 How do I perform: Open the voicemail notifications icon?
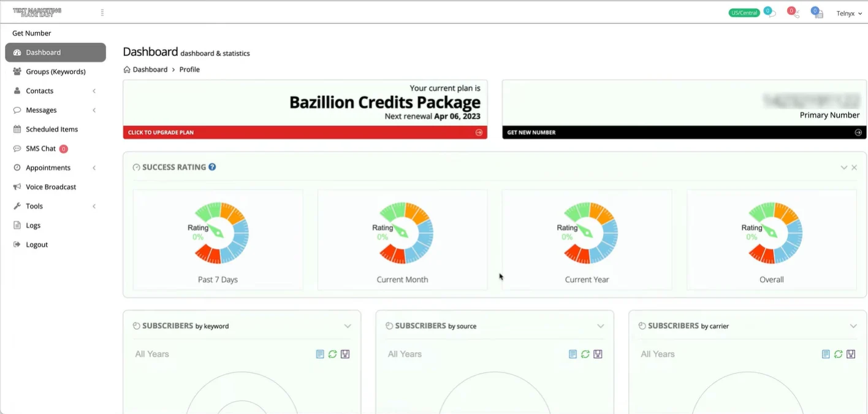[x=817, y=12]
